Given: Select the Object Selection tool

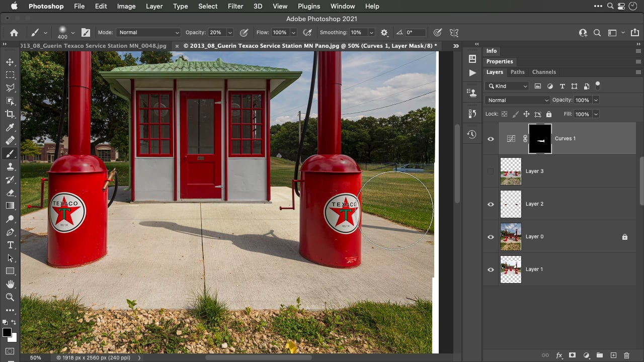Looking at the screenshot, I should [x=10, y=101].
